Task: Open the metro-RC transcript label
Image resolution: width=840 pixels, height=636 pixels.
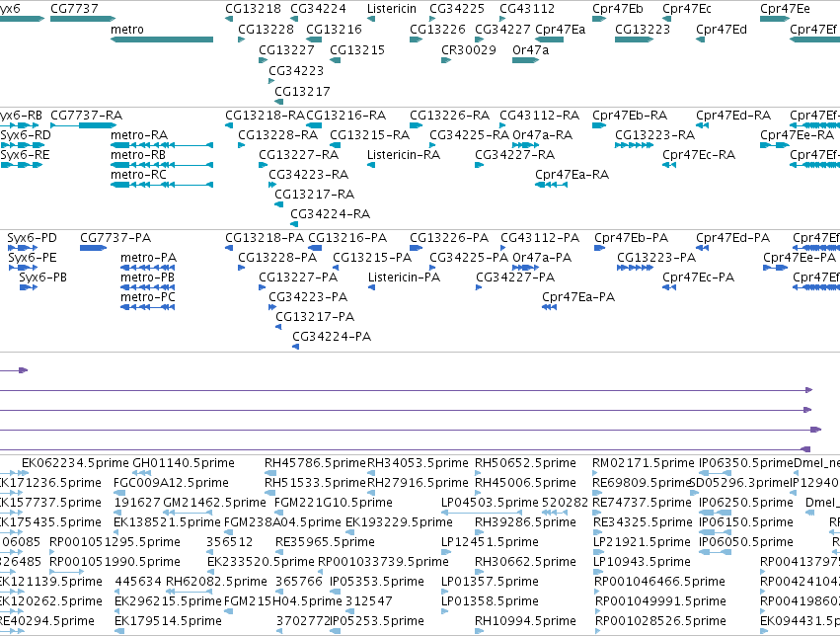Action: 138,175
